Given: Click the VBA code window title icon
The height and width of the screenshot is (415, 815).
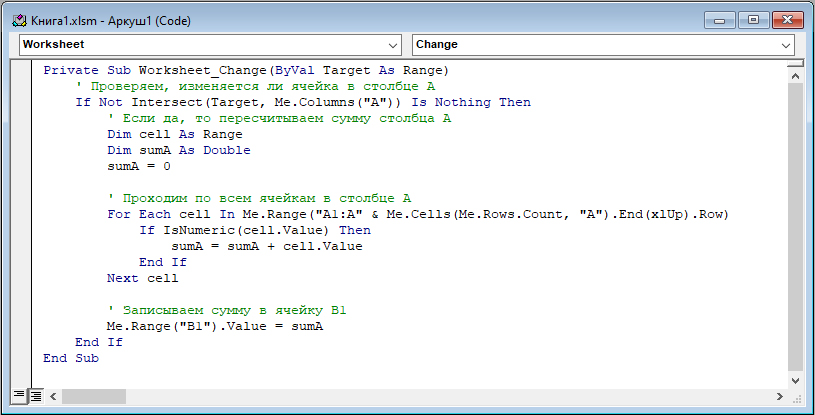Looking at the screenshot, I should pos(19,21).
